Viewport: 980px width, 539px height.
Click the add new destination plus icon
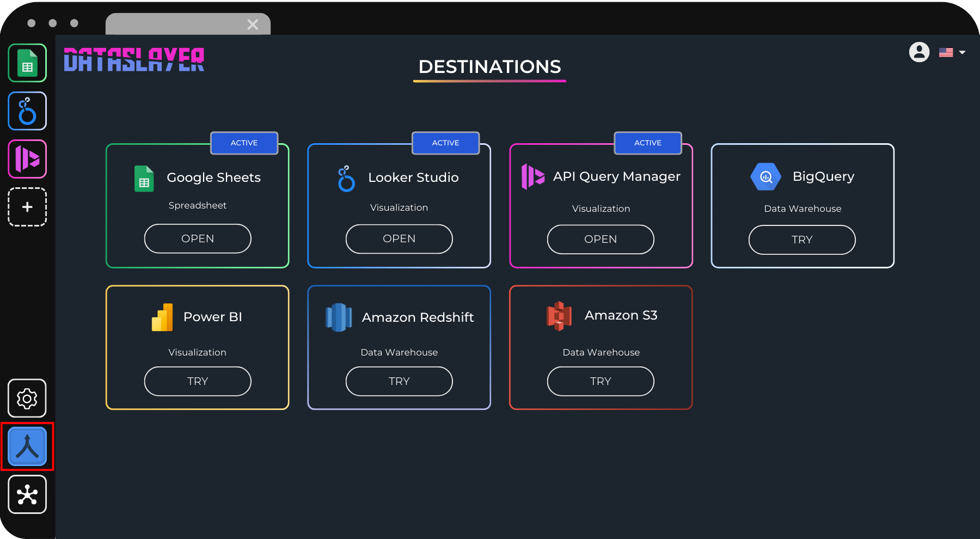[27, 206]
